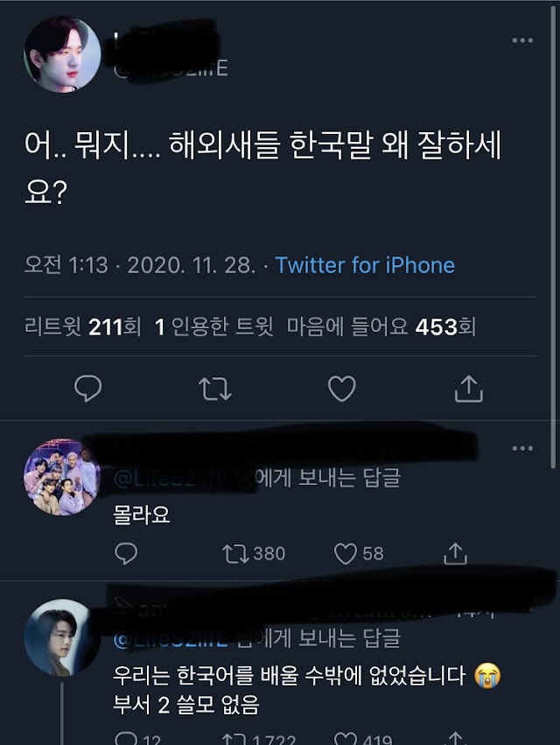Open the avatar of the third reply author

62,637
